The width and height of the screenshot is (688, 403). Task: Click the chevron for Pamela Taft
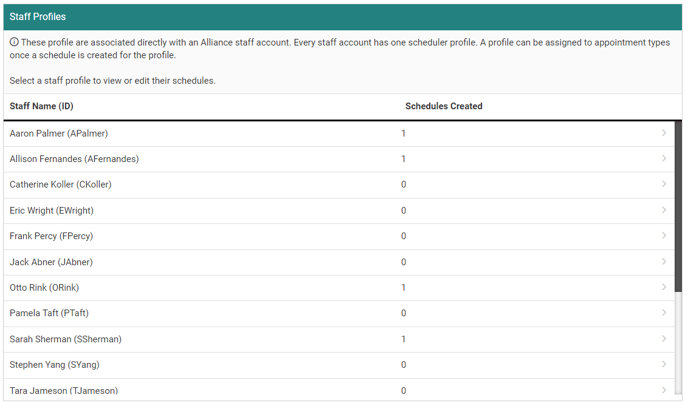pos(664,313)
